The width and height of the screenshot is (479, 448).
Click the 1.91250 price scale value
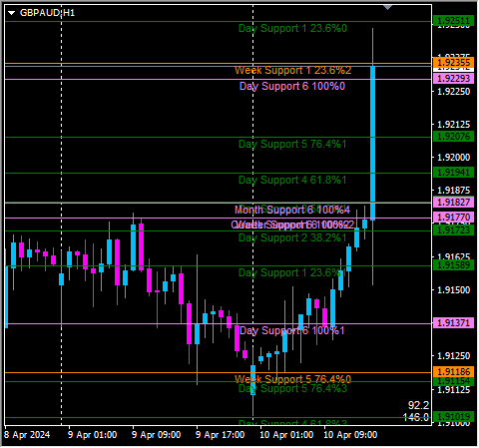click(453, 355)
